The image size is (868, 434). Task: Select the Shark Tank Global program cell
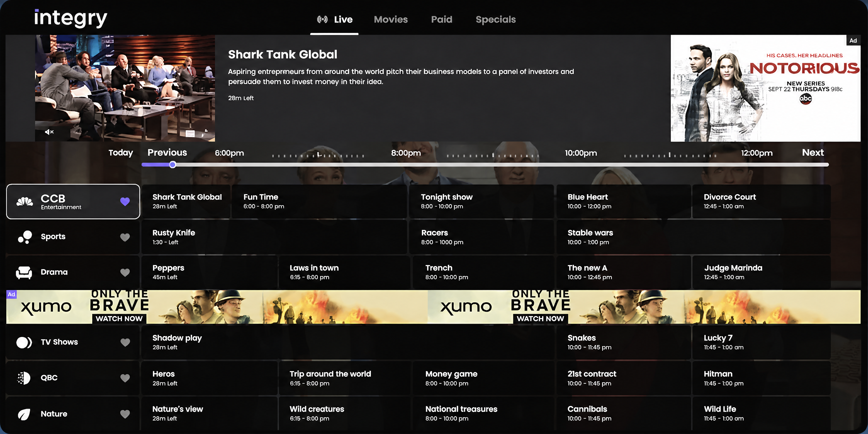[186, 201]
